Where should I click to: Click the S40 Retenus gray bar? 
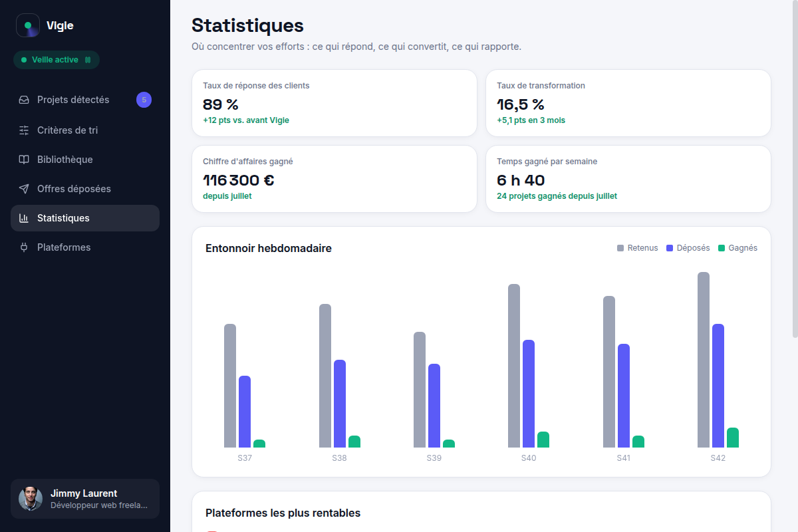click(x=514, y=366)
